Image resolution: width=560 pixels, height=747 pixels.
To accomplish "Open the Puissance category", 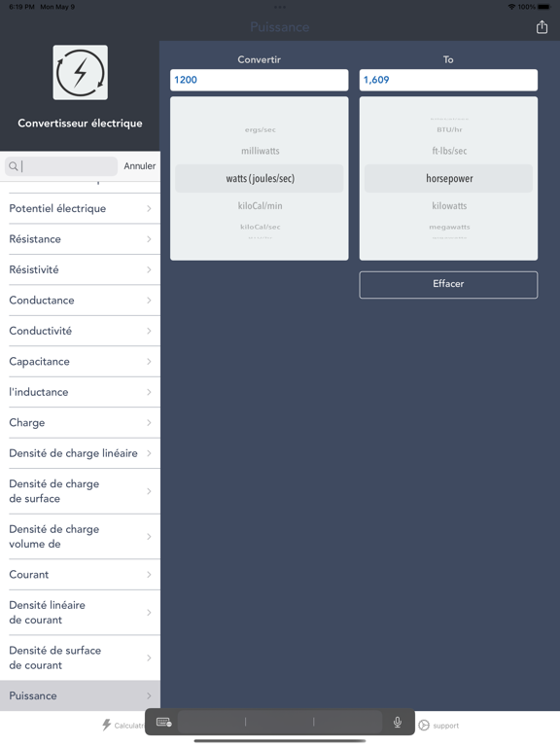I will 80,695.
